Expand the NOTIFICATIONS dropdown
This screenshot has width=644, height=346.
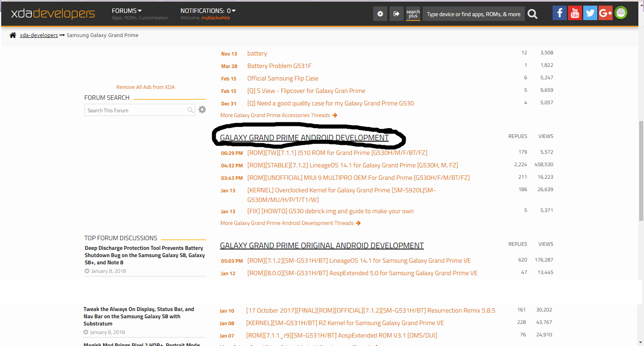tap(208, 11)
